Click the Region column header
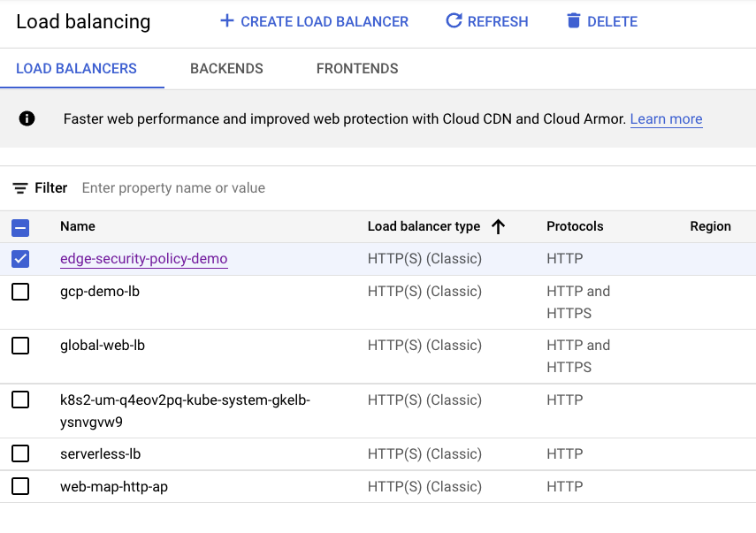Screen dimensions: 756x533 pyautogui.click(x=710, y=226)
